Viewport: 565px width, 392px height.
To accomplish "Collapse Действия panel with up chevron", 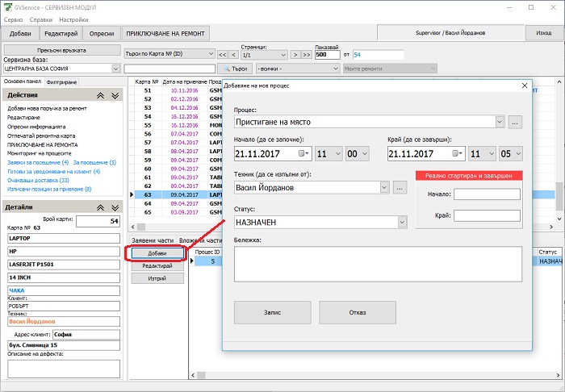I will coord(101,95).
